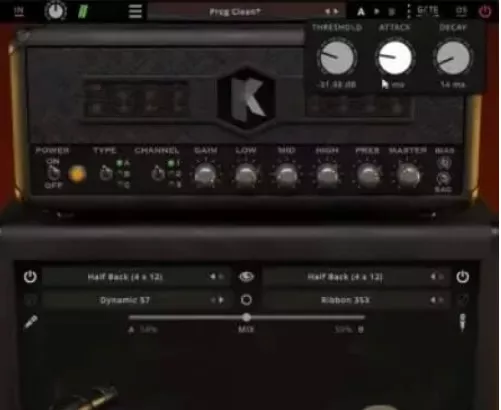Click the HIGH knob

pyautogui.click(x=327, y=175)
